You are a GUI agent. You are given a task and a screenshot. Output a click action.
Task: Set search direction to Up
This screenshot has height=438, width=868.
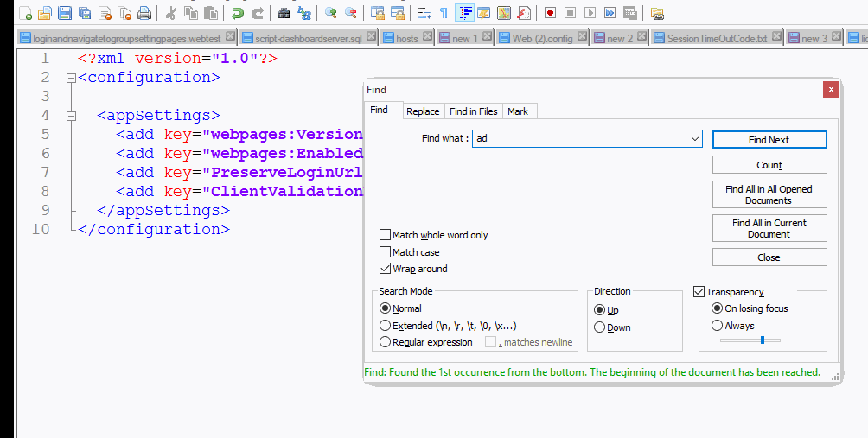[x=599, y=310]
